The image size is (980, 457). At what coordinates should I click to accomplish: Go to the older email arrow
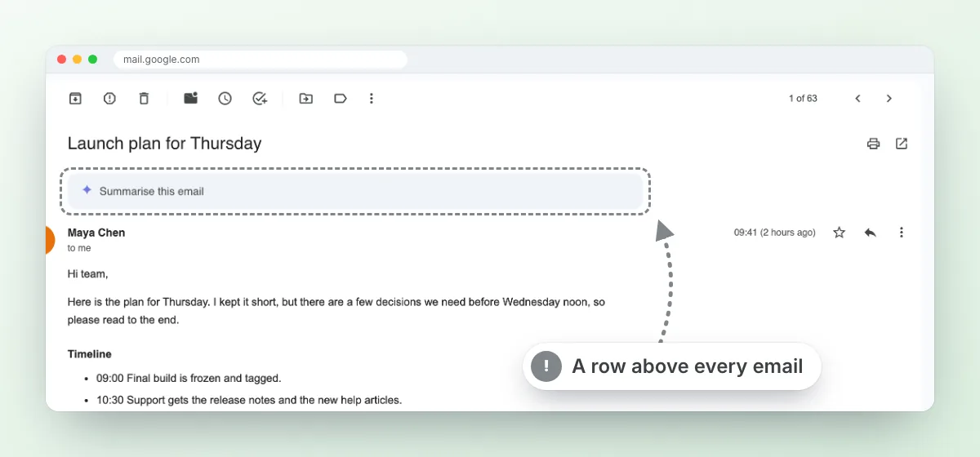coord(889,99)
